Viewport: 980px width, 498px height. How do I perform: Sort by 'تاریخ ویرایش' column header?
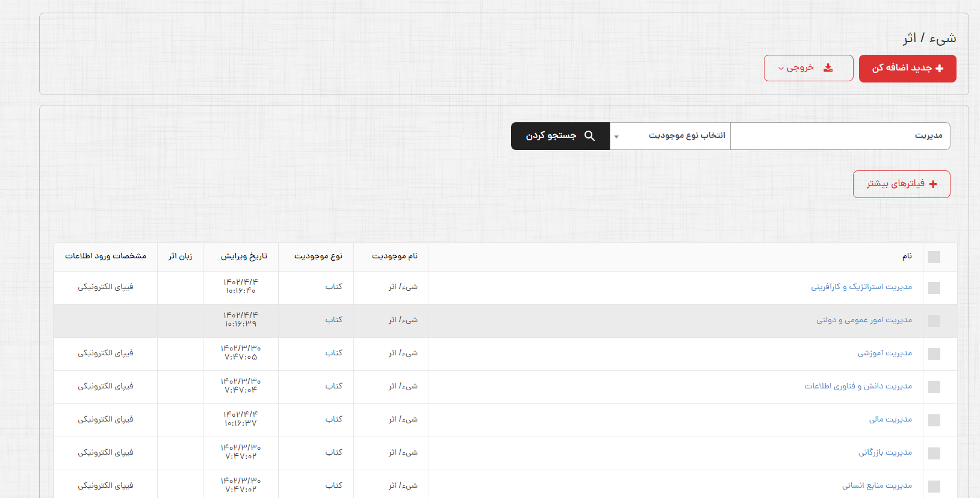(x=244, y=257)
